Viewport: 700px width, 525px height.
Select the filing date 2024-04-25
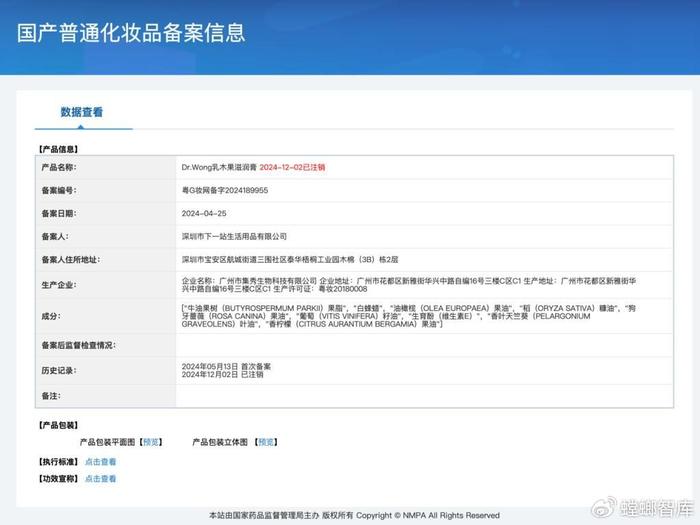(x=204, y=213)
